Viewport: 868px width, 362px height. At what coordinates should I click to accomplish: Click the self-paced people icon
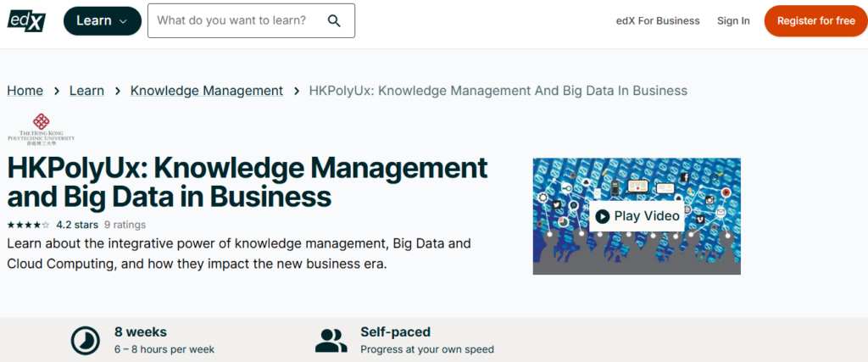[331, 341]
